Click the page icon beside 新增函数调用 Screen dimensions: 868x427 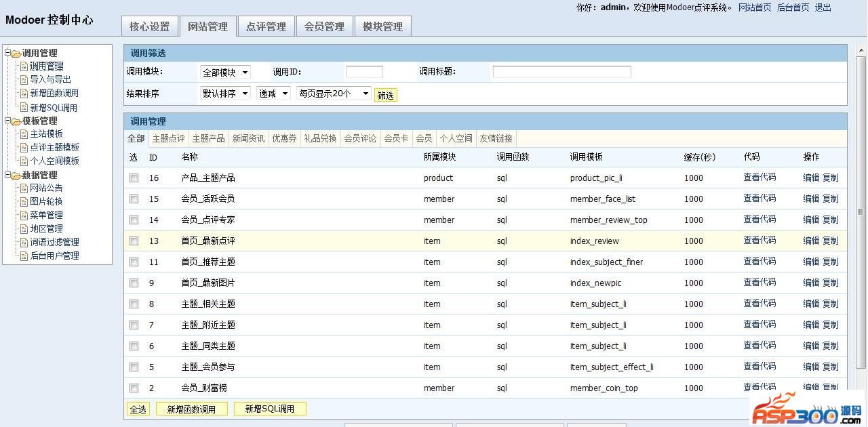tap(24, 94)
